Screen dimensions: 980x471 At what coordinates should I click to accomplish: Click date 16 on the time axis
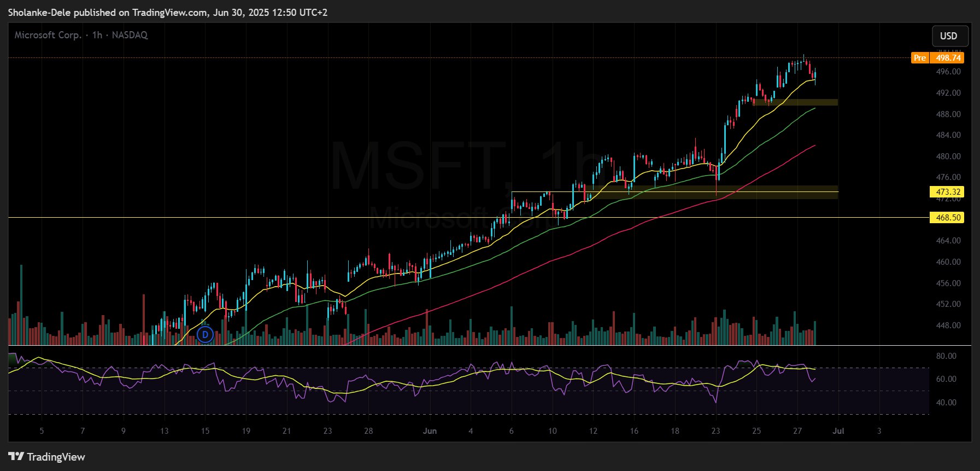coord(634,431)
